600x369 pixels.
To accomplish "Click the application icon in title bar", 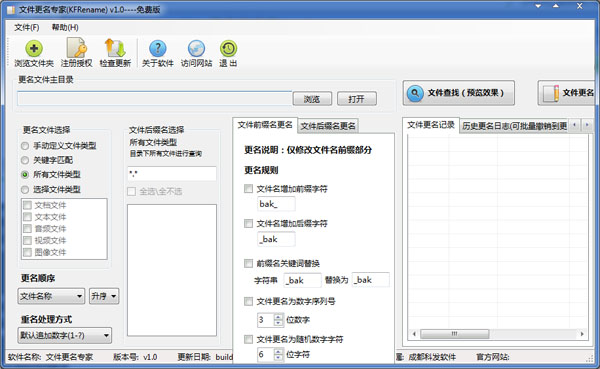I will point(11,9).
